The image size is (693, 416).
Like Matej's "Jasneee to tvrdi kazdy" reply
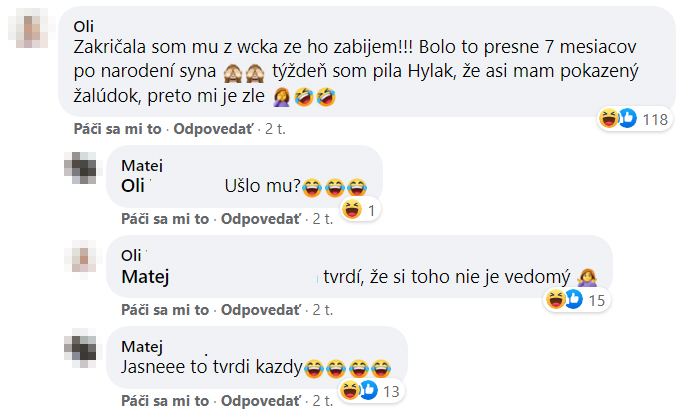tap(165, 400)
